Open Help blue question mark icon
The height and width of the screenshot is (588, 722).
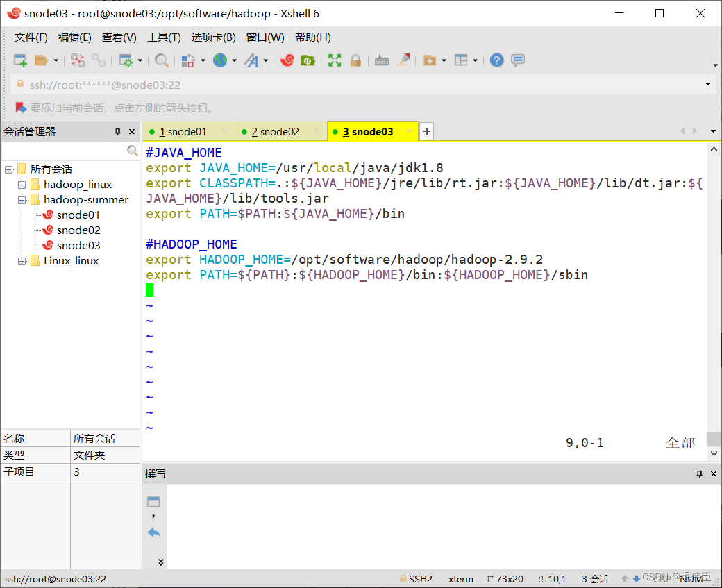click(497, 60)
